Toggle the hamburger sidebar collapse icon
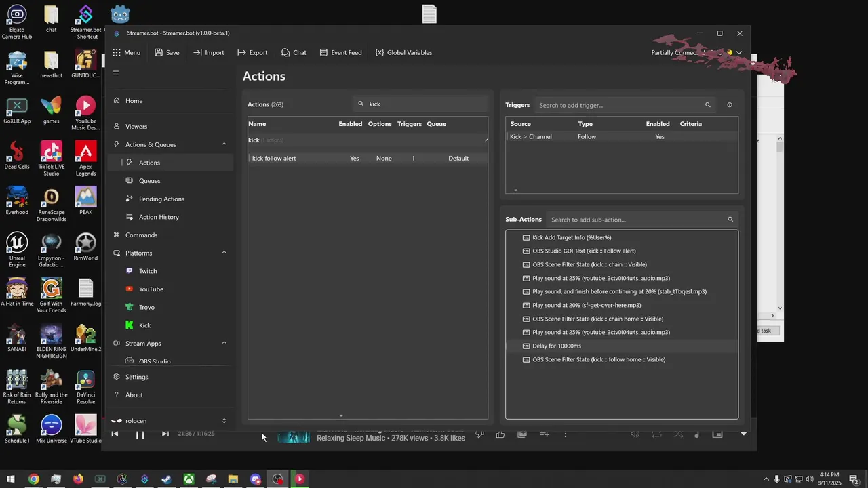 click(116, 73)
